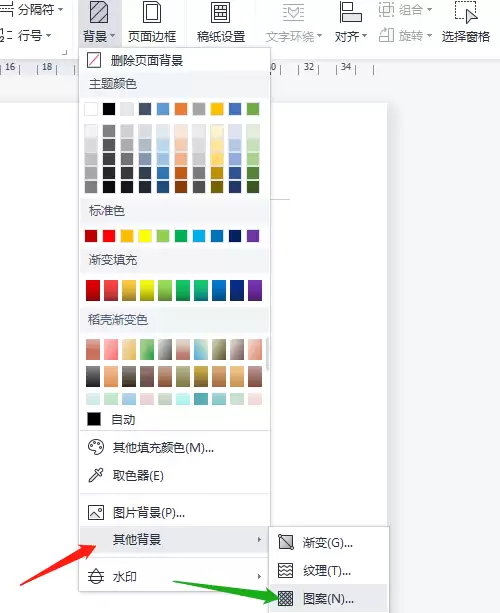Select the orange theme color swatch
Screen dimensions: 500x613
(181, 109)
